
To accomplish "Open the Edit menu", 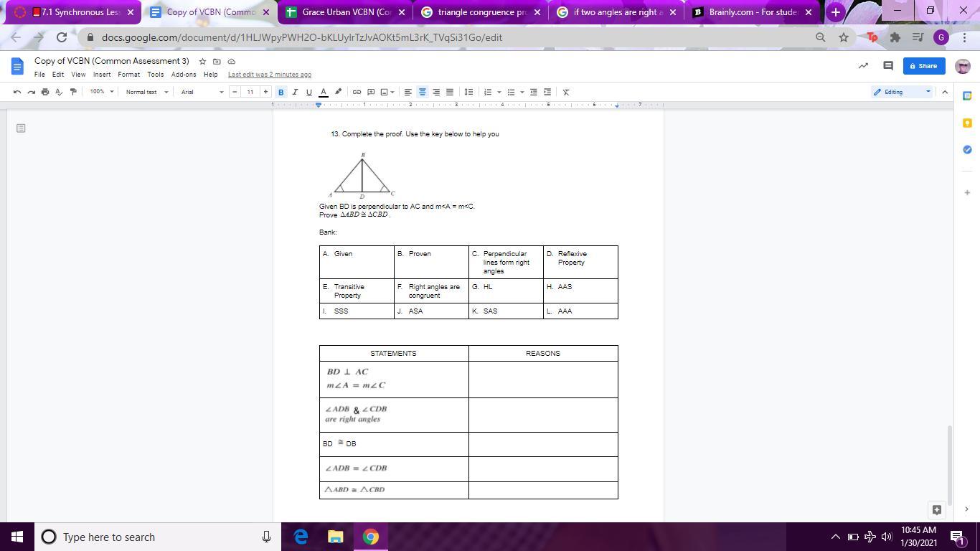I will (58, 75).
